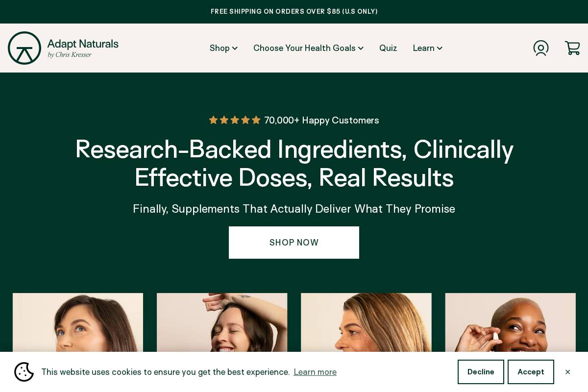The height and width of the screenshot is (392, 588).
Task: Click the free shipping announcement bar
Action: tap(294, 12)
